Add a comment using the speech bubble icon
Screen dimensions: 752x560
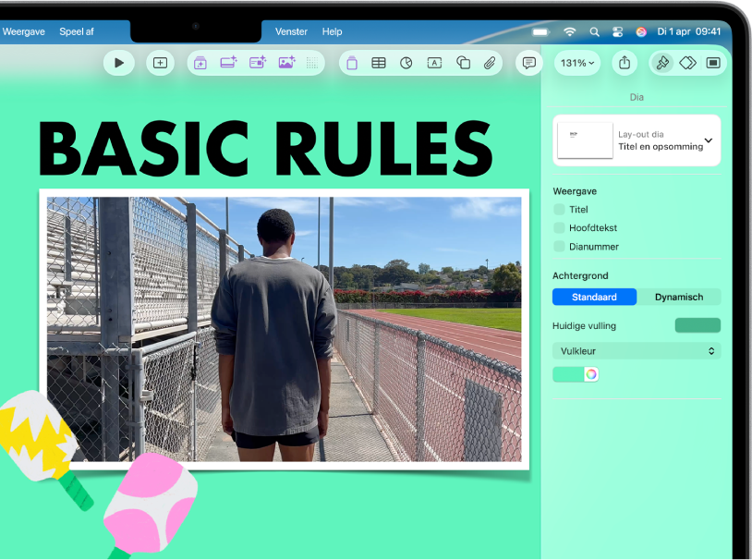(x=529, y=63)
